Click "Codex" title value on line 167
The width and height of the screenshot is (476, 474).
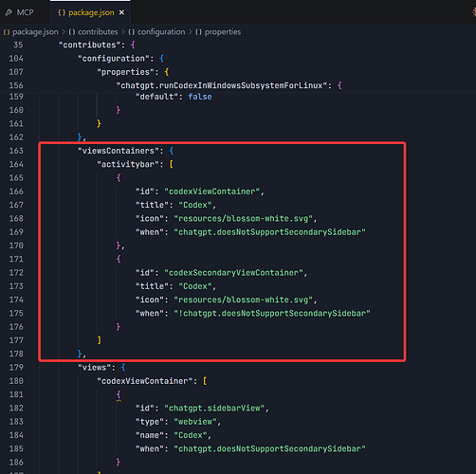195,205
